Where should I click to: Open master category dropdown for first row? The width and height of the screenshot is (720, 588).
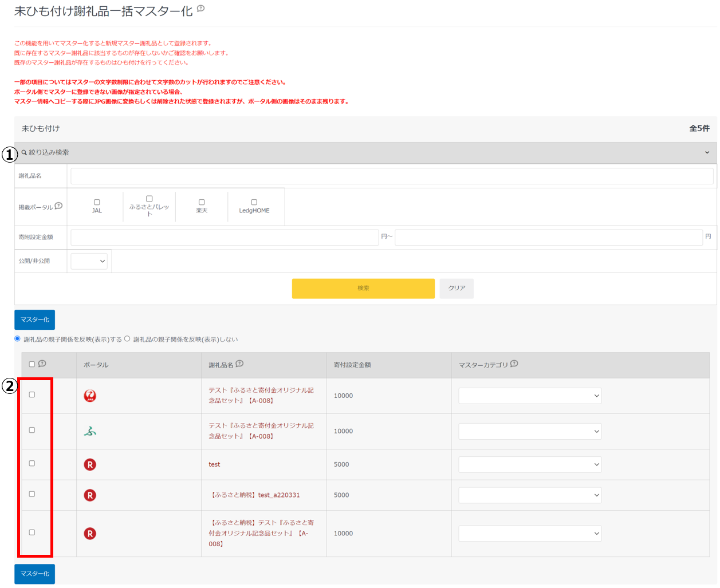pos(530,396)
